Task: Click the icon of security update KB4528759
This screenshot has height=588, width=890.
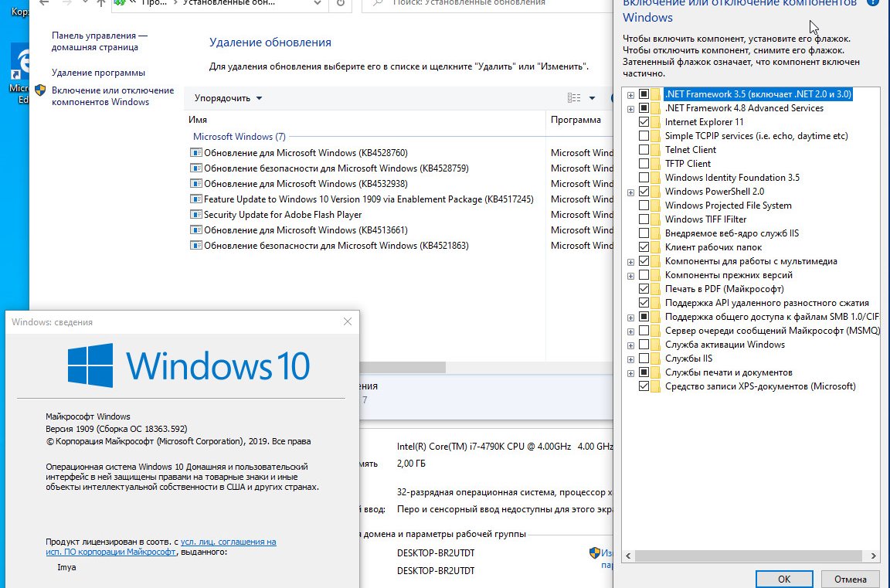Action: click(195, 168)
